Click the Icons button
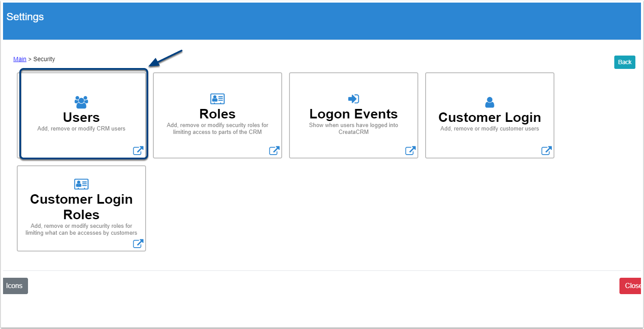The image size is (644, 329). click(15, 286)
